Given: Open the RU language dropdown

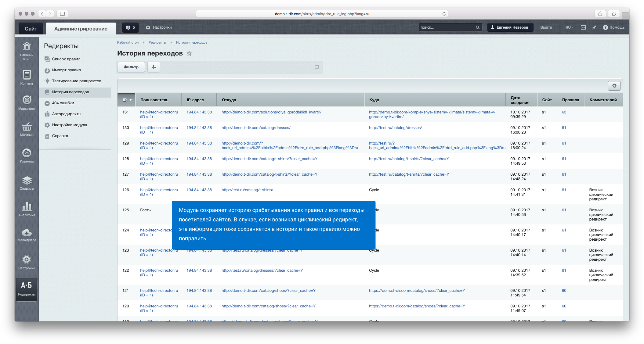Looking at the screenshot, I should coord(568,27).
